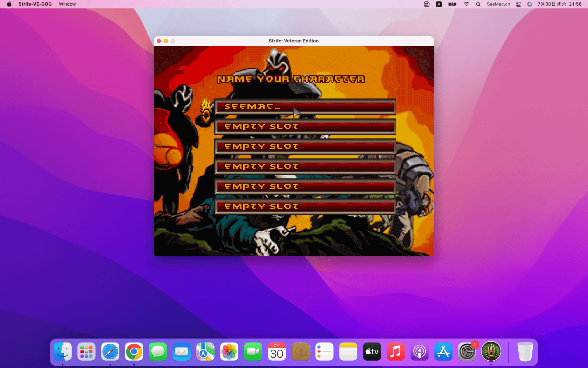Open Music from the Dock
The image size is (588, 368).
click(396, 352)
